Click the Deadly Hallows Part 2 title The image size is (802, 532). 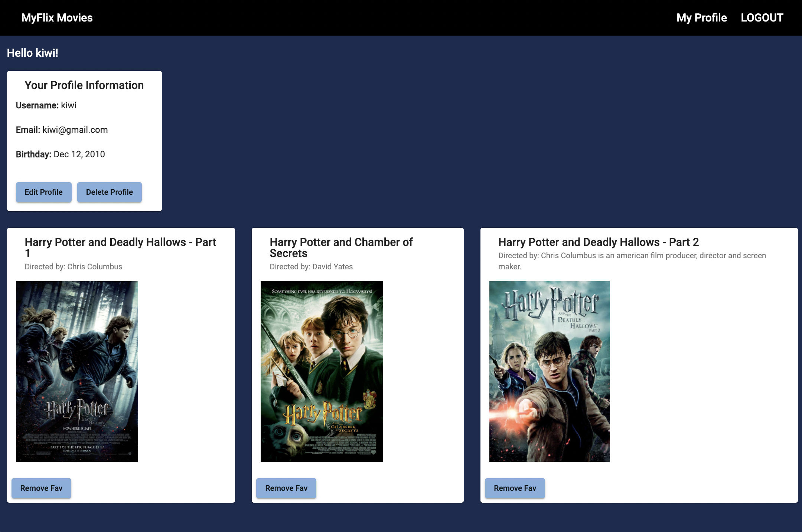[598, 242]
